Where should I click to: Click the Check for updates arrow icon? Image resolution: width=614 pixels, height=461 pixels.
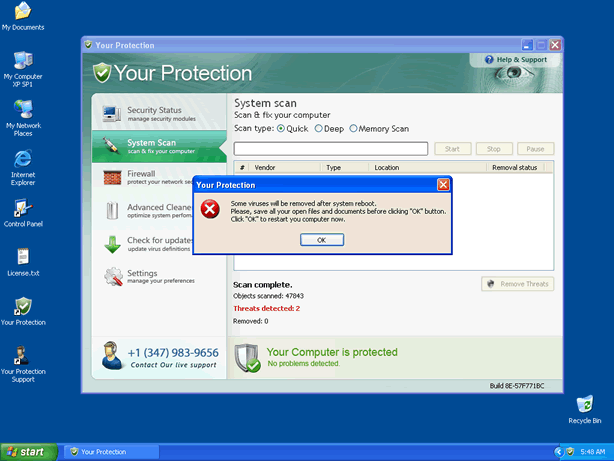pos(112,244)
